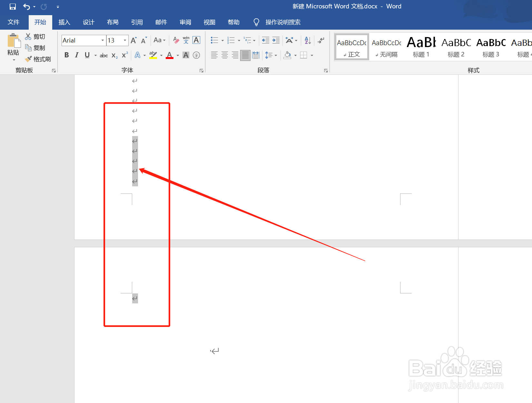Switch to the 布局 tab

[113, 22]
